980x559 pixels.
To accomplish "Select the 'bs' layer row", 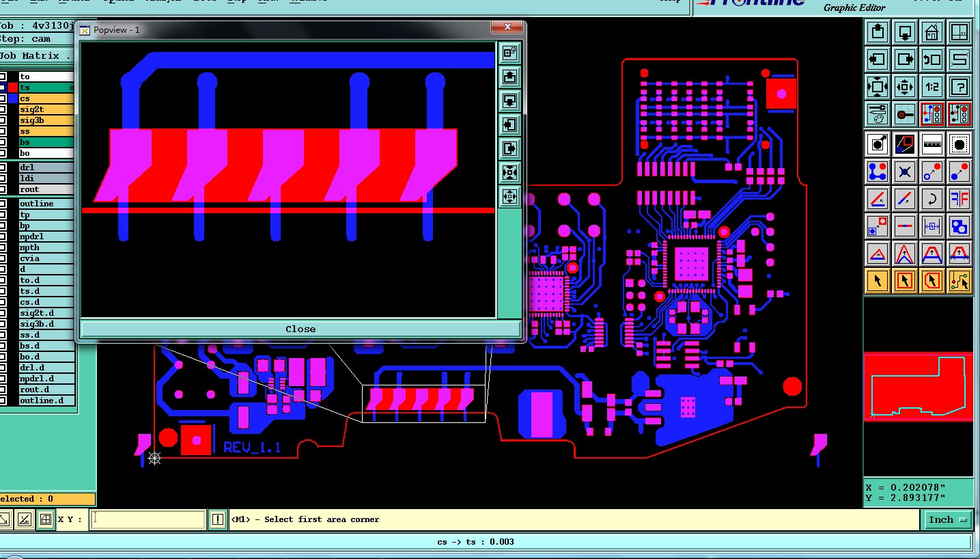I will pyautogui.click(x=46, y=142).
